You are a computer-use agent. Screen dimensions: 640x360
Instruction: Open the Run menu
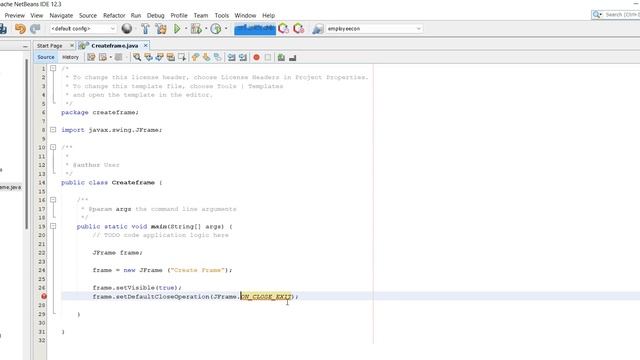pos(136,16)
